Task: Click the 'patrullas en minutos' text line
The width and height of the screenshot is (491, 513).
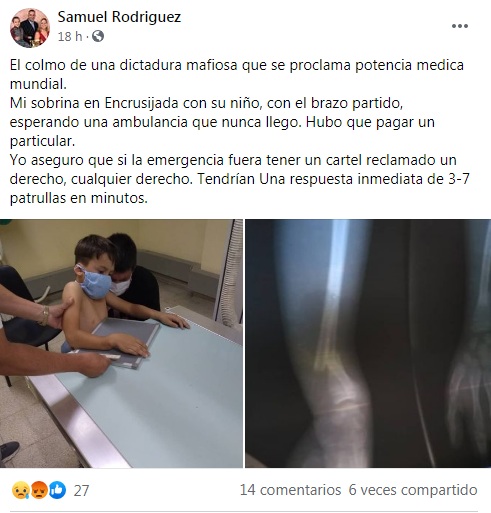Action: tap(79, 198)
